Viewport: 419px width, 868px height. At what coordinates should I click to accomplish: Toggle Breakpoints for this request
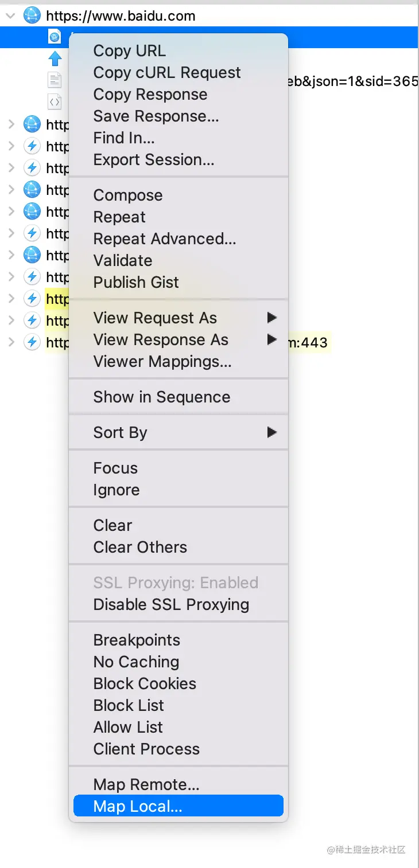(129, 640)
